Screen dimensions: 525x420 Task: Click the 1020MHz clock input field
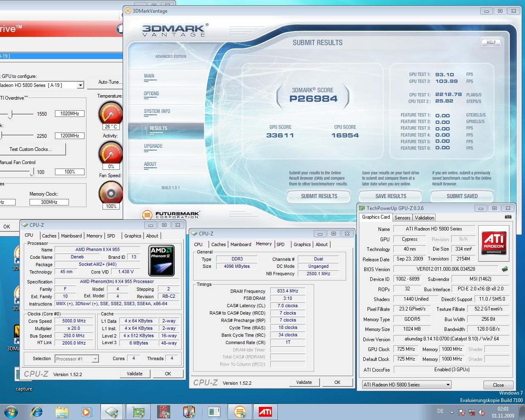[x=70, y=114]
